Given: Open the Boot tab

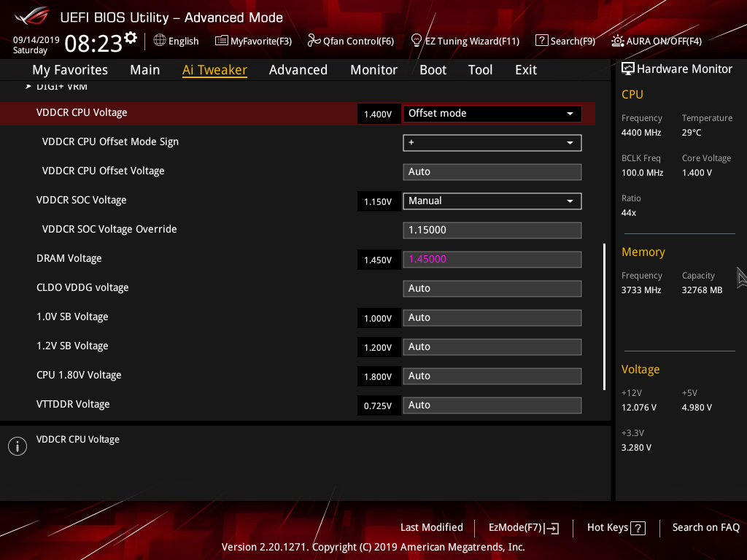Looking at the screenshot, I should click(433, 70).
